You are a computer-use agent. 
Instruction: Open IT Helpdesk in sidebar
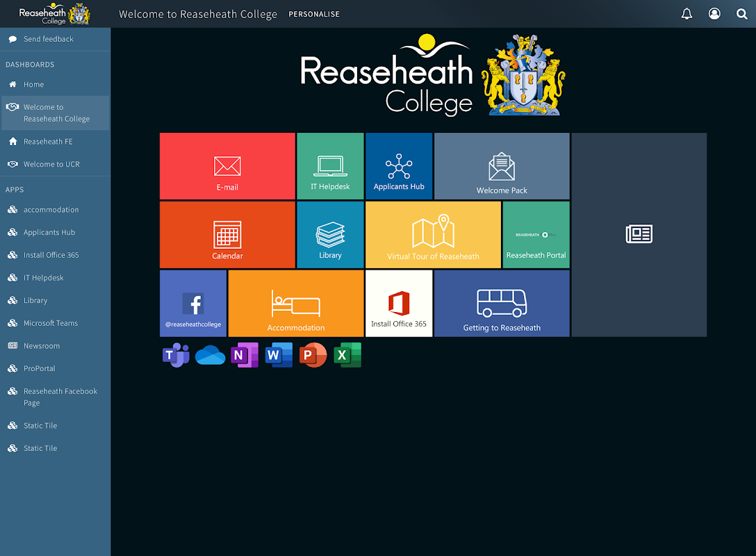pos(55,278)
